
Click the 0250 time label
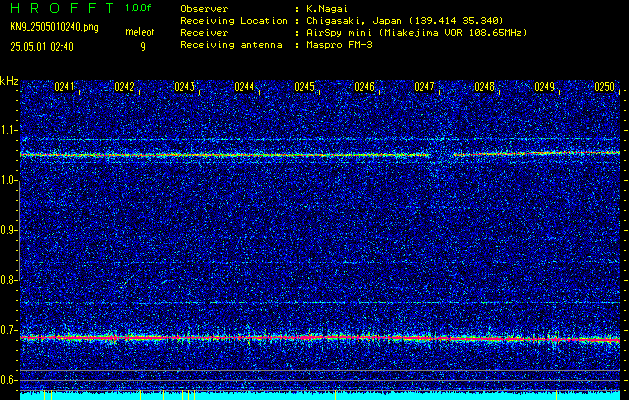(604, 87)
